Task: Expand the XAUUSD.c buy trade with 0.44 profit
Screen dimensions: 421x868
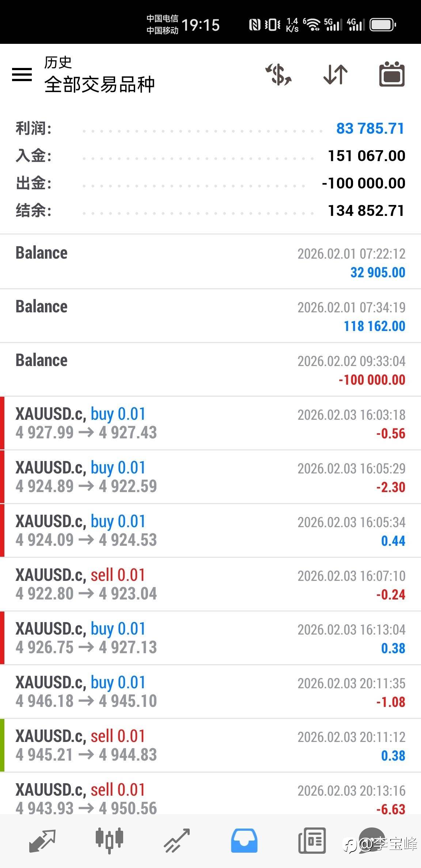Action: [210, 530]
